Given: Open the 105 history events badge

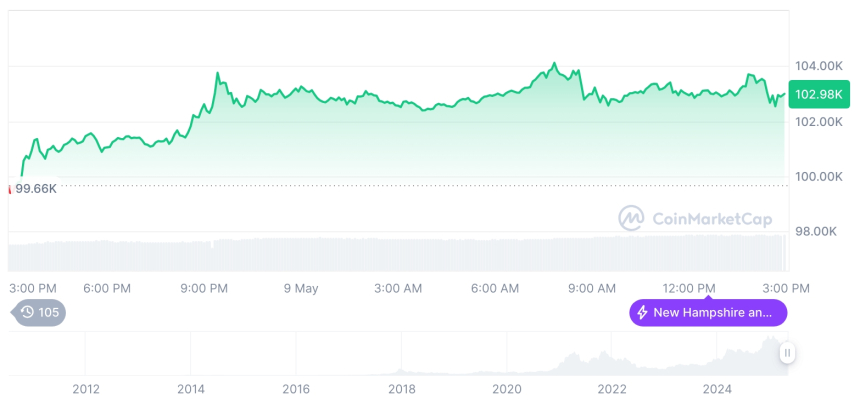Looking at the screenshot, I should (x=39, y=313).
